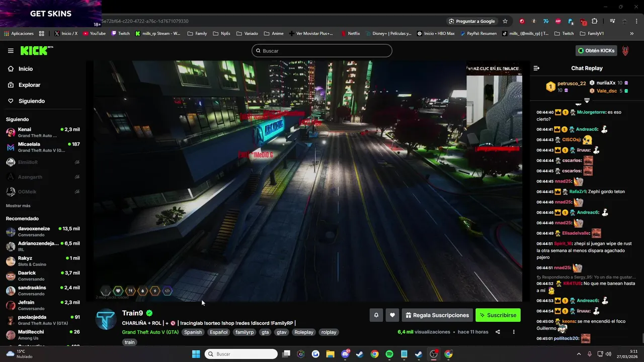Click the Train9 channel name
The image size is (644, 362).
tap(132, 313)
